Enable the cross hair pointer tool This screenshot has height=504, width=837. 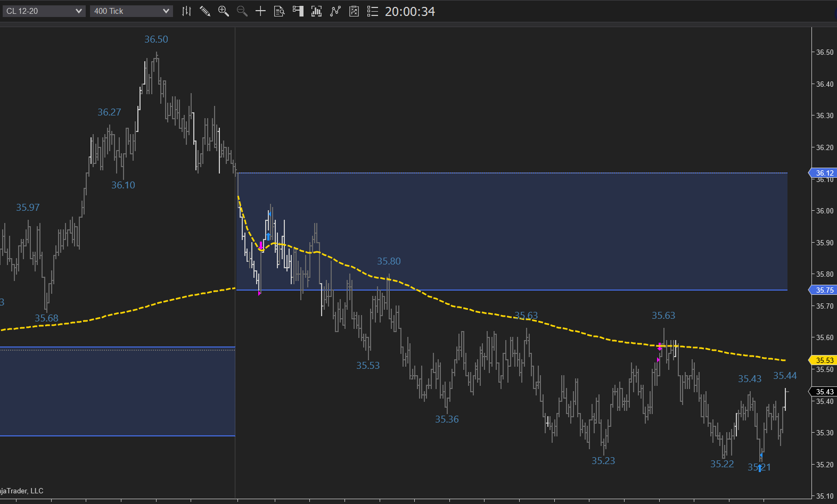coord(260,11)
